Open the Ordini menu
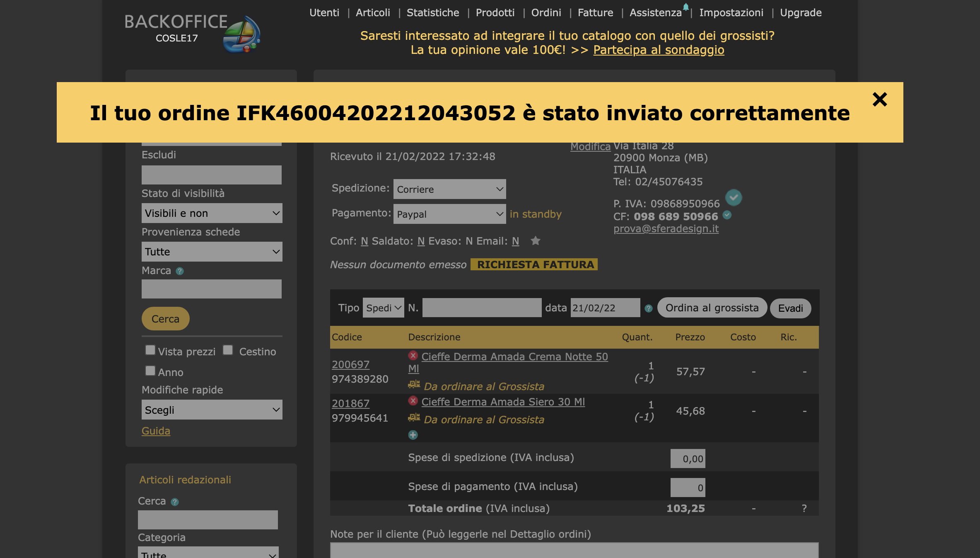The image size is (980, 558). (546, 12)
